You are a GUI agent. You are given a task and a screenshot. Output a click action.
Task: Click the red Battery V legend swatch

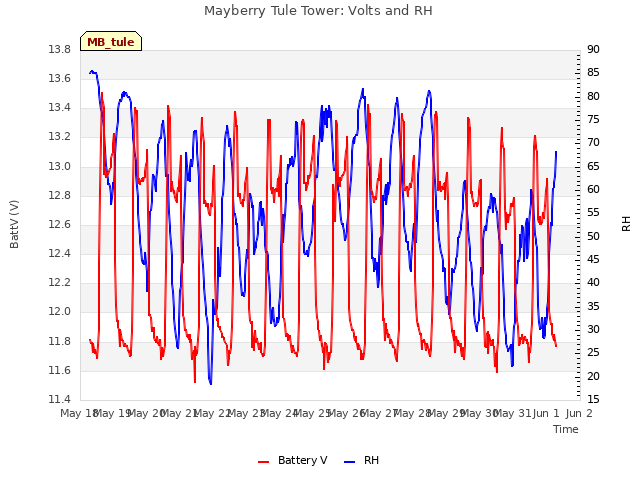tap(264, 462)
